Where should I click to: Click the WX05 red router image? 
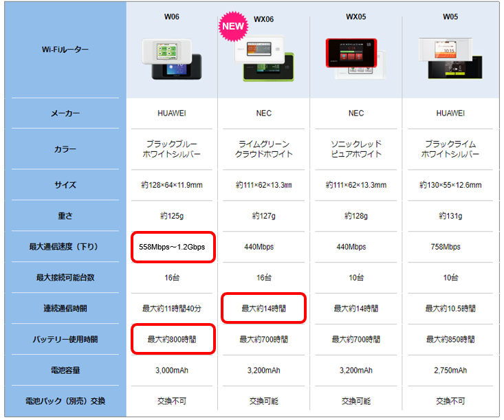tap(355, 56)
